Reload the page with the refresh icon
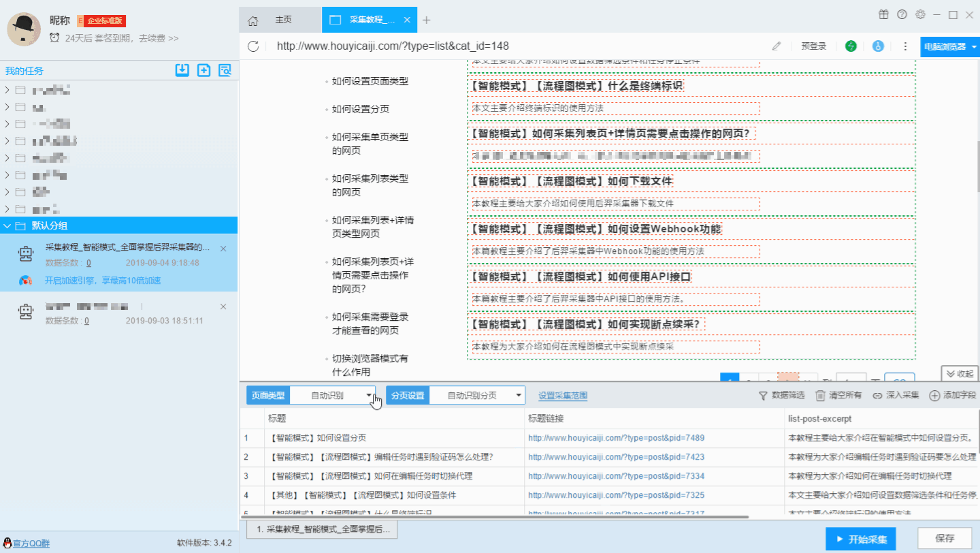The image size is (980, 553). point(253,46)
